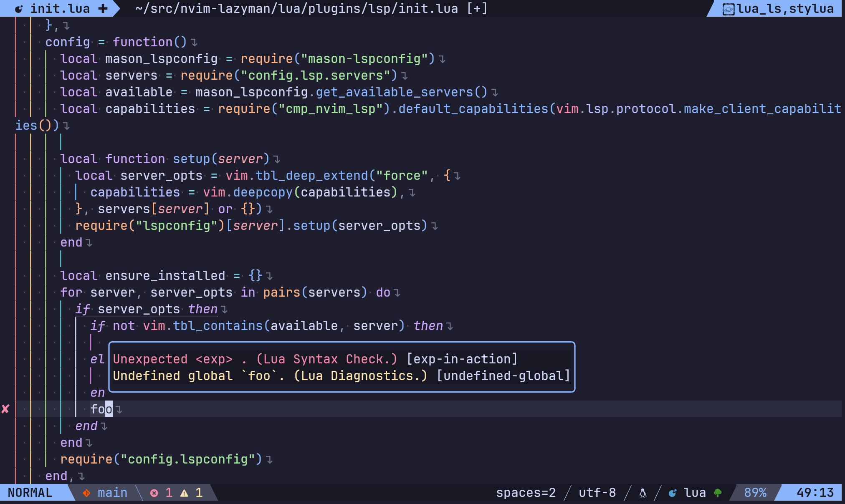Click the modified plus indicator on init.lua tab
The width and height of the screenshot is (845, 504).
[x=103, y=9]
